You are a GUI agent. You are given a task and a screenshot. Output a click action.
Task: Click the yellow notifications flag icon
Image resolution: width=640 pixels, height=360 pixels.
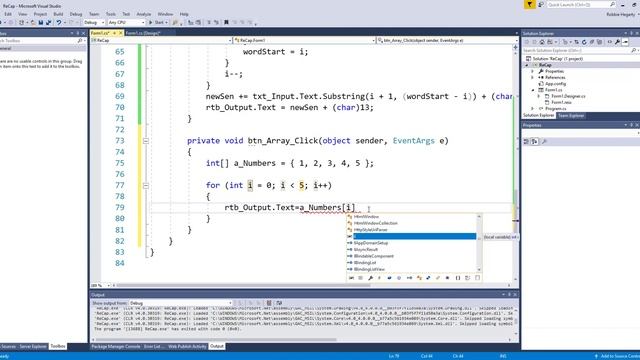click(x=529, y=4)
